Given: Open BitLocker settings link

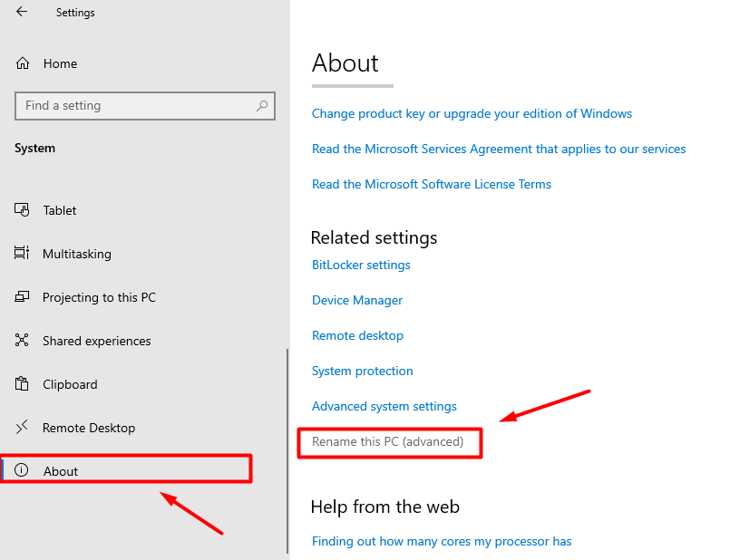Looking at the screenshot, I should click(361, 265).
